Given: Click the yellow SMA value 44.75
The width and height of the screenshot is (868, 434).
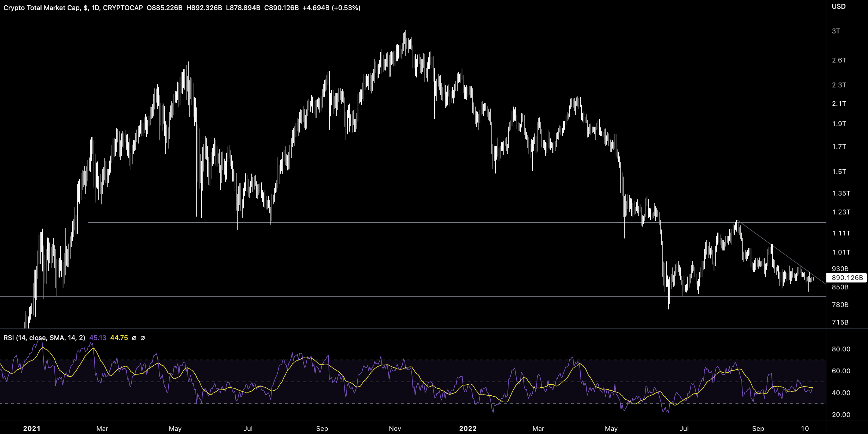Looking at the screenshot, I should click(119, 338).
